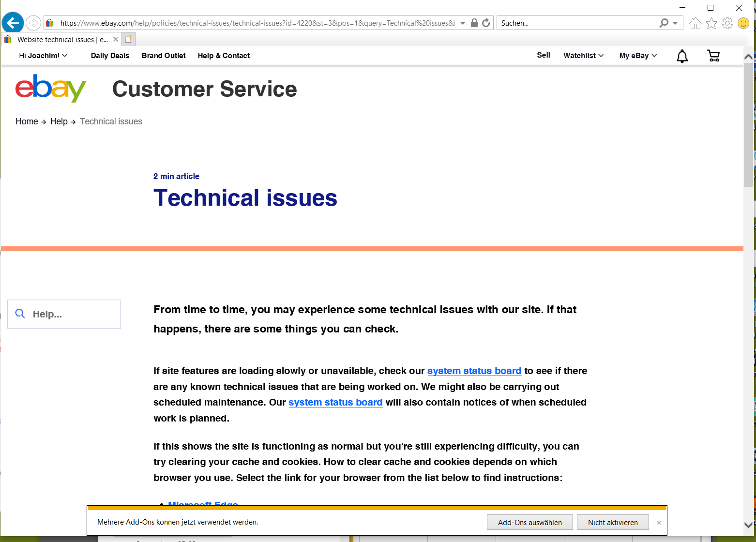Click the Nicht aktivieren button

tap(613, 522)
